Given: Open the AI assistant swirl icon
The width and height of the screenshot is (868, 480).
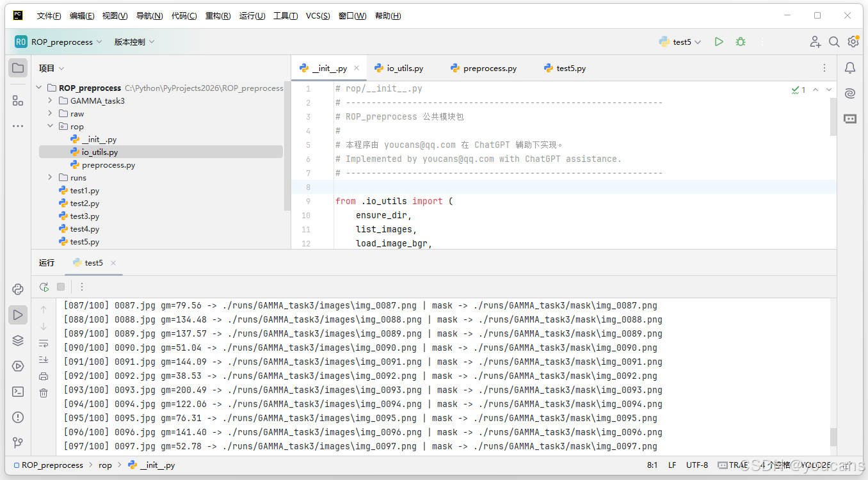Looking at the screenshot, I should [x=850, y=93].
